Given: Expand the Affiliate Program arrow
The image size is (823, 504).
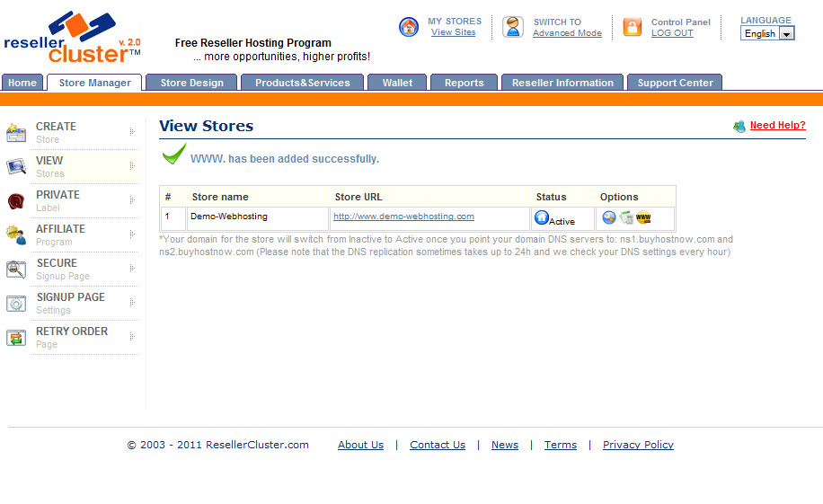Looking at the screenshot, I should 132,234.
